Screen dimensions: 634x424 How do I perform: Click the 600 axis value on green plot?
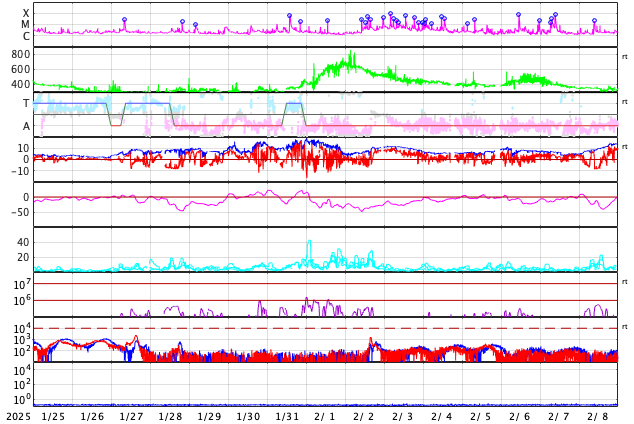[x=21, y=69]
